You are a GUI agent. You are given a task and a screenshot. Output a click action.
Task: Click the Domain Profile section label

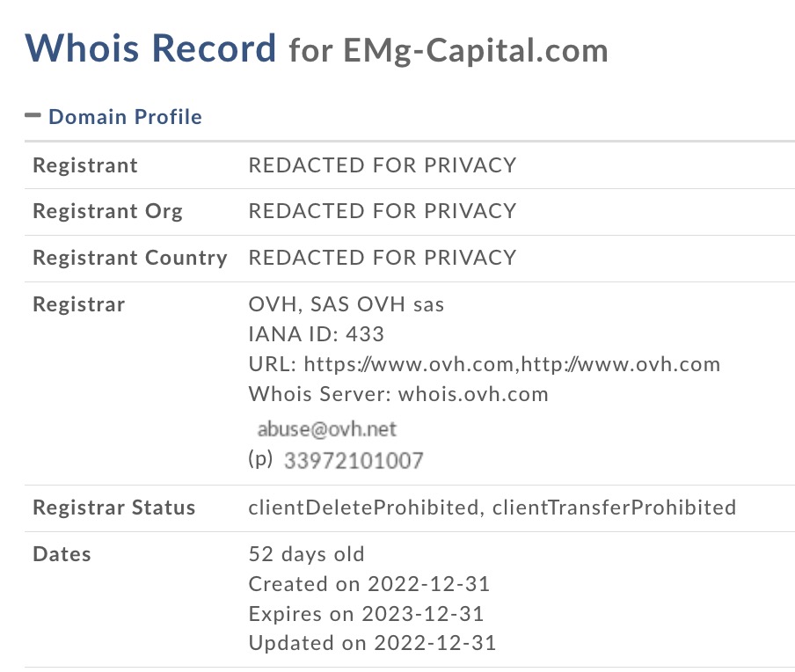(x=125, y=116)
